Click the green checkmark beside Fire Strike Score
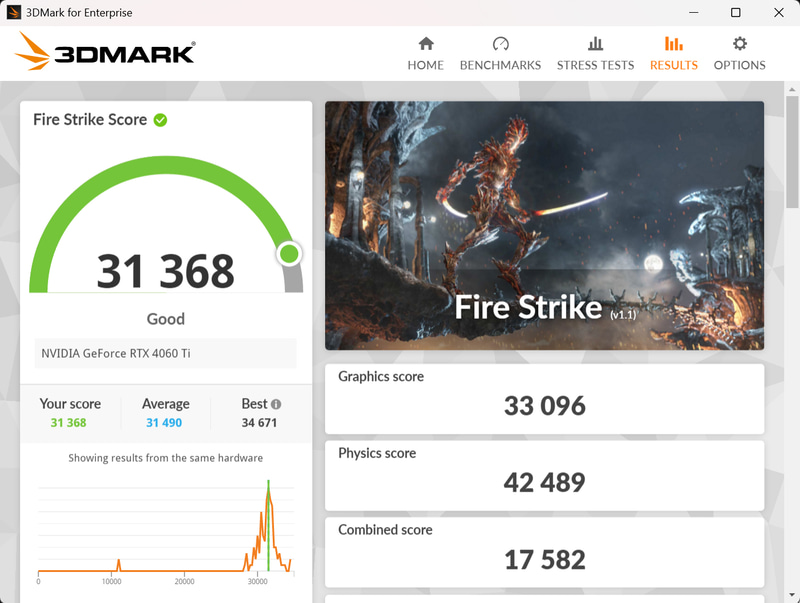 tap(160, 119)
